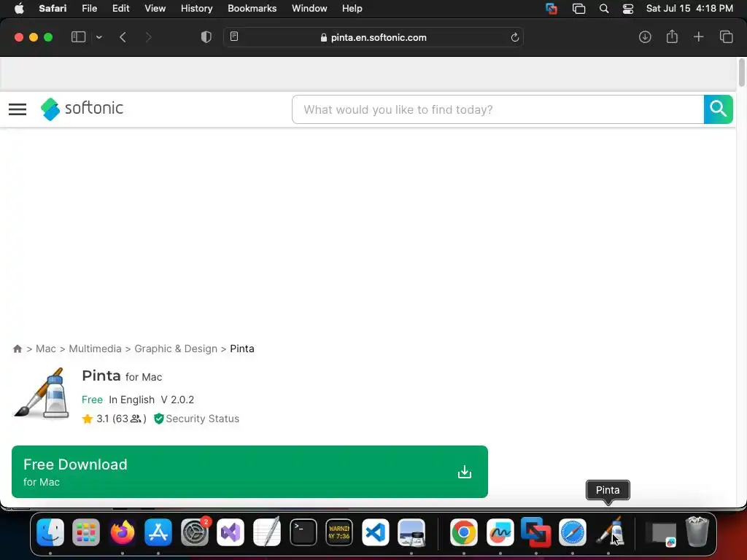The width and height of the screenshot is (747, 560).
Task: Click the Softonic logo
Action: [x=82, y=109]
